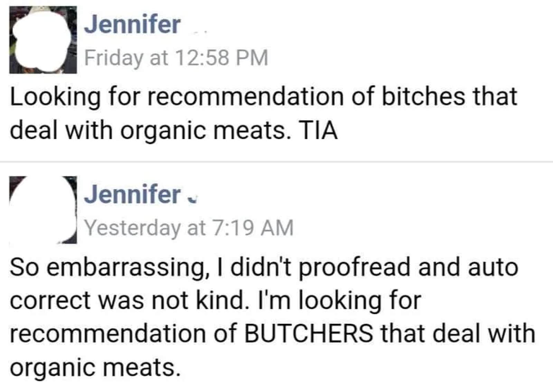Image resolution: width=553 pixels, height=392 pixels.
Task: Click "I'm looking for" in the second post
Action: [340, 300]
